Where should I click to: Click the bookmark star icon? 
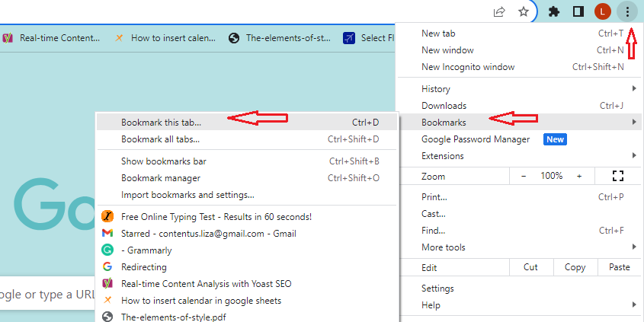coord(524,11)
